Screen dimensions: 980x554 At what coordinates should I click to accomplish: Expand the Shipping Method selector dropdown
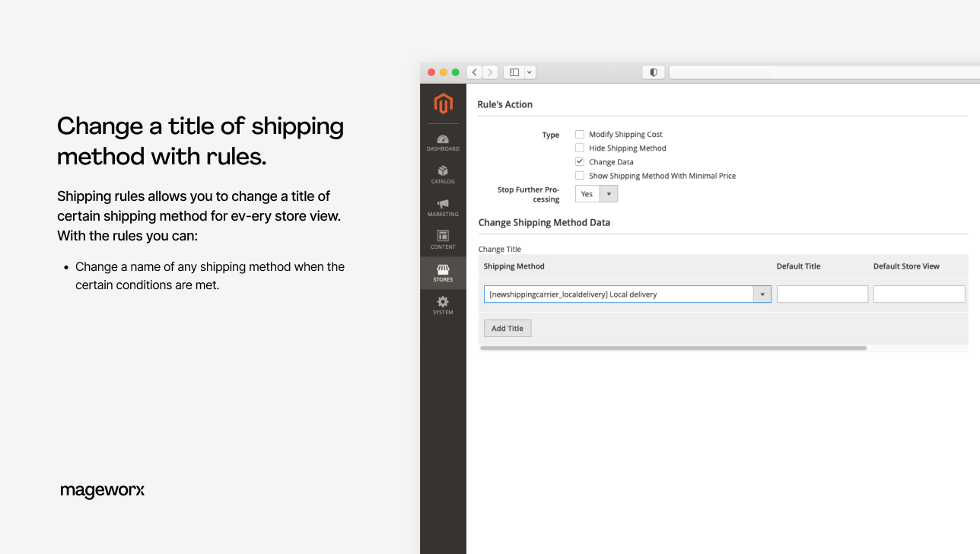pos(762,294)
